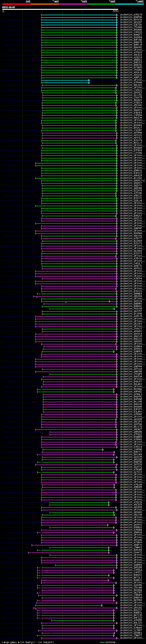Select label UniRef100_Q5RE01
Screen dimensions: 146x644
pos(131,170)
